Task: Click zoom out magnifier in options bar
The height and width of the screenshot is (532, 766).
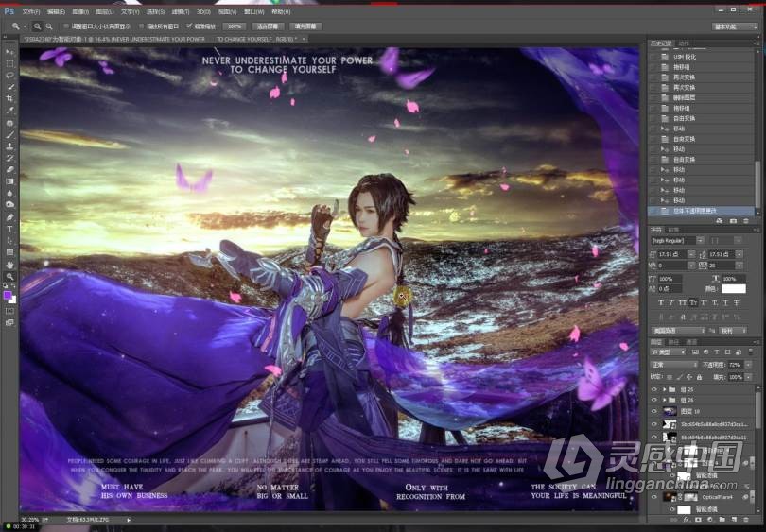Action: click(49, 26)
